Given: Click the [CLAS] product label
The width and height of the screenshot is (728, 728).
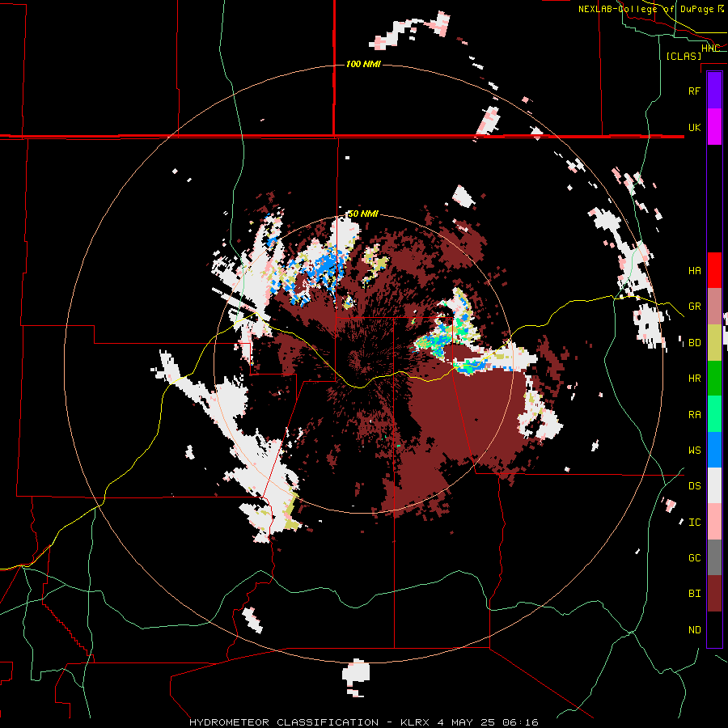Looking at the screenshot, I should click(x=684, y=56).
